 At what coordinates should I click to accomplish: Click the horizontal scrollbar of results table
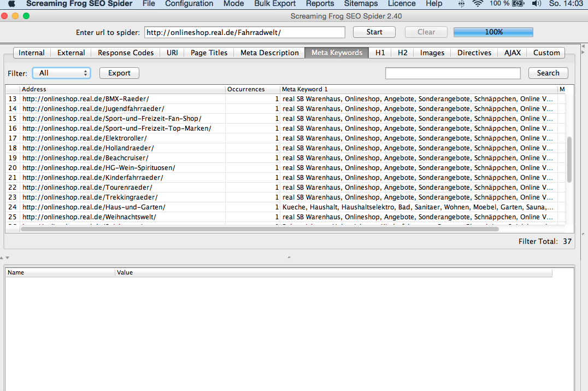click(x=260, y=229)
